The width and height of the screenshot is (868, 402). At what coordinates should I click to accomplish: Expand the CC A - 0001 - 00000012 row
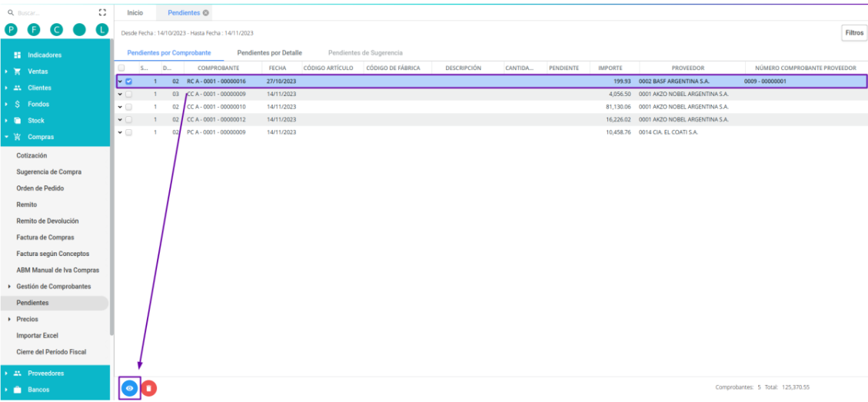click(x=120, y=120)
